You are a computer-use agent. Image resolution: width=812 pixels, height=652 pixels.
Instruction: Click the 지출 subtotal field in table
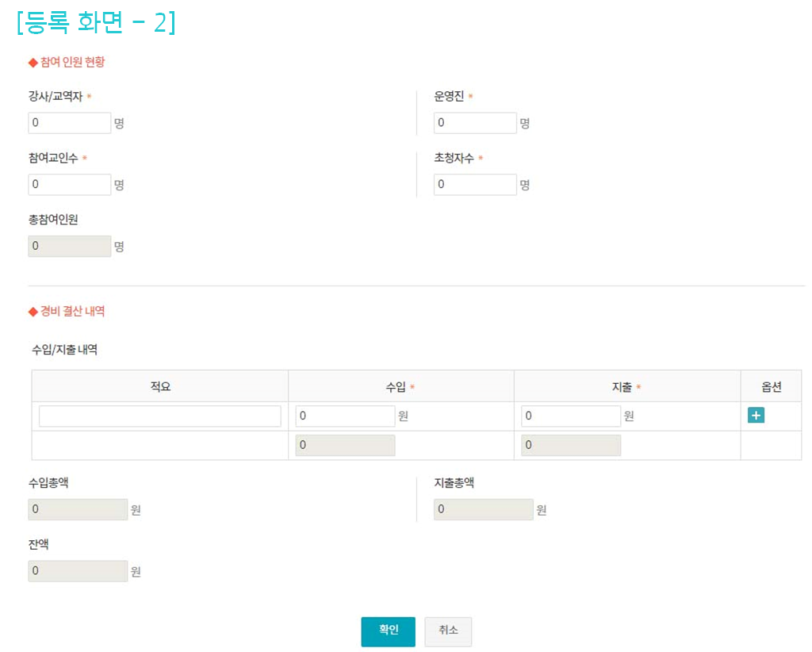(571, 446)
